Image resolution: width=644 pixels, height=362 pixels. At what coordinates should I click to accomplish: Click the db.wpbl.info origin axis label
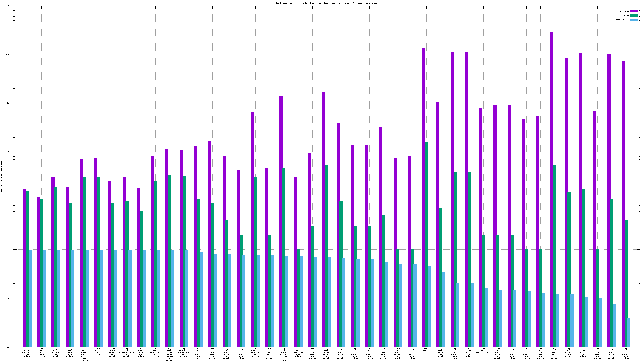(x=41, y=352)
